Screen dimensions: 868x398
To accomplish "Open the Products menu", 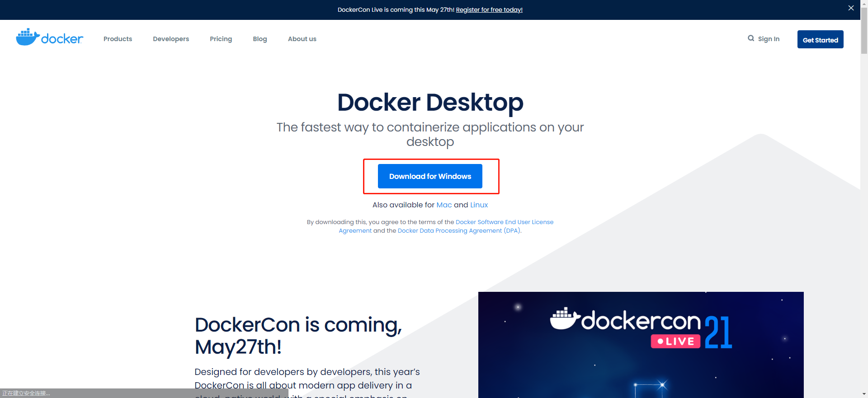I will click(118, 39).
